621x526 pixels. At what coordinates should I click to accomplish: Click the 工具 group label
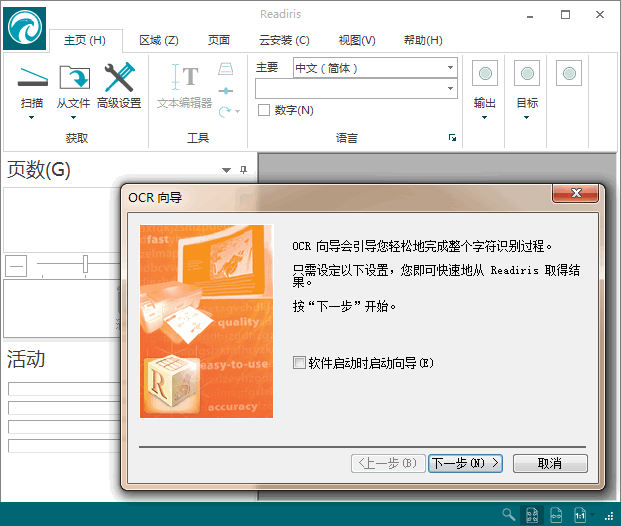point(198,138)
